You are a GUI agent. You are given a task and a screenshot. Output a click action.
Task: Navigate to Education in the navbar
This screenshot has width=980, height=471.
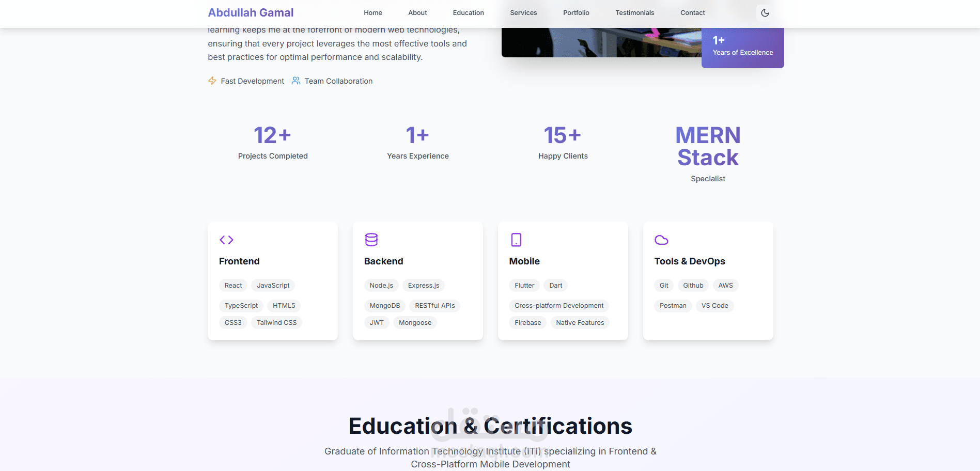468,13
